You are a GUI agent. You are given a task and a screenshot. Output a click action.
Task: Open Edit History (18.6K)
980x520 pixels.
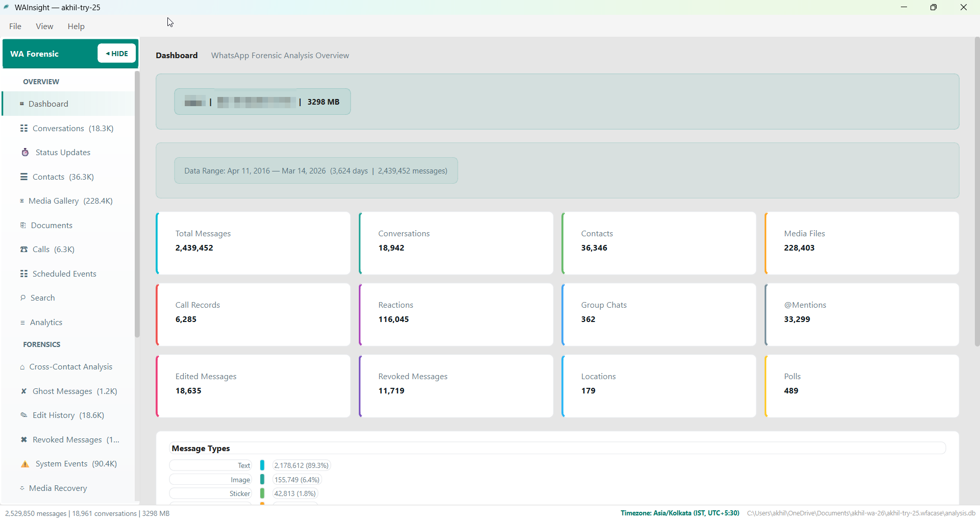pyautogui.click(x=68, y=415)
